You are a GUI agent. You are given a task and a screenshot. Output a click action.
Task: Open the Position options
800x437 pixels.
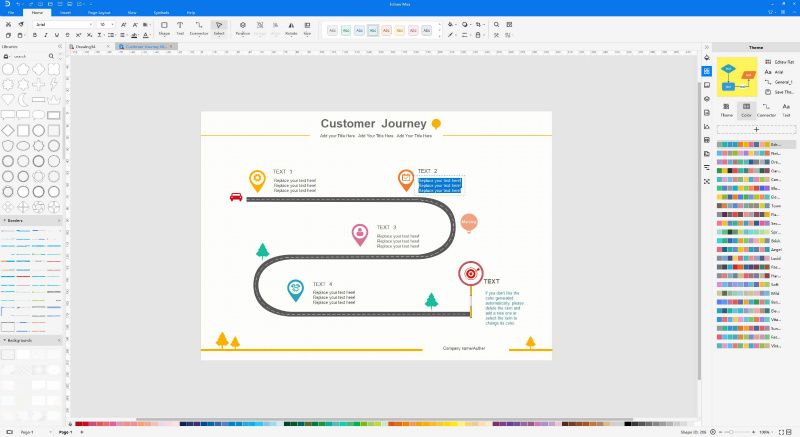tap(243, 28)
